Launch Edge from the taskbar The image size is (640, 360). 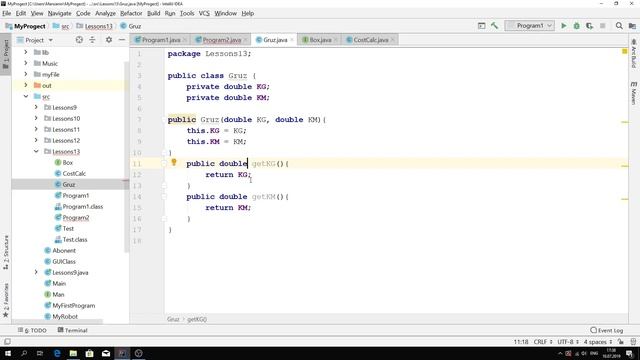click(57, 353)
